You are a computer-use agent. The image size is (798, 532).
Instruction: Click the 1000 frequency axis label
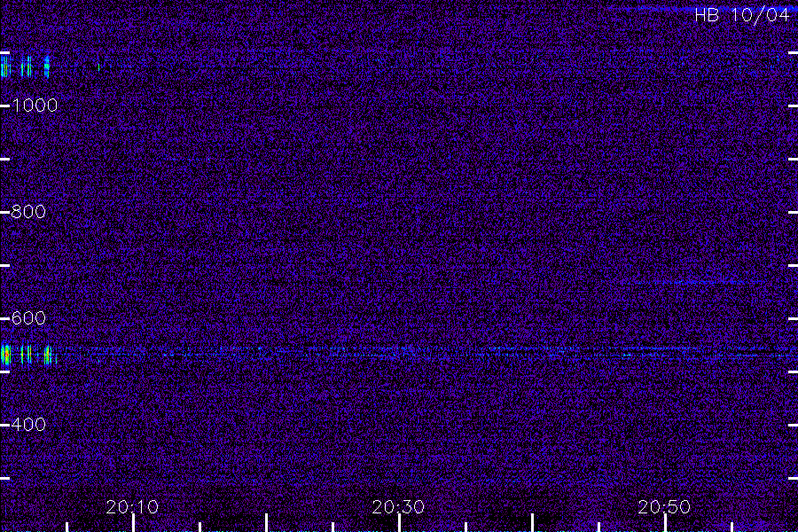click(x=35, y=106)
